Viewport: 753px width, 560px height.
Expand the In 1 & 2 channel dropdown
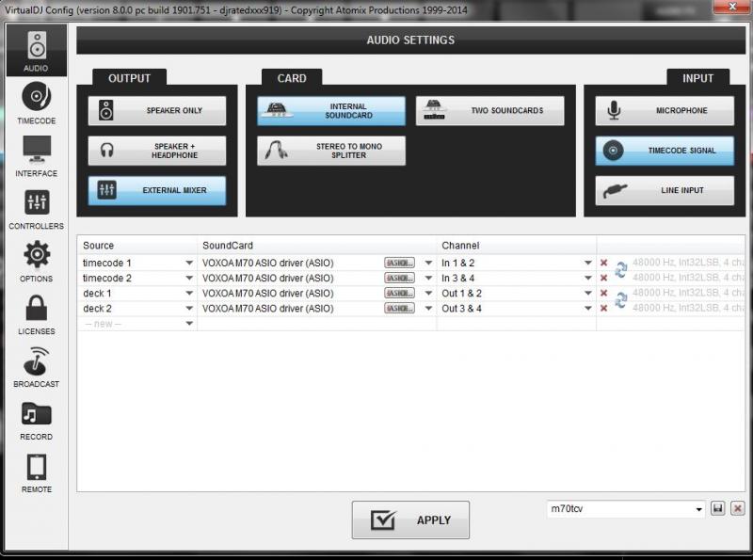coord(587,263)
